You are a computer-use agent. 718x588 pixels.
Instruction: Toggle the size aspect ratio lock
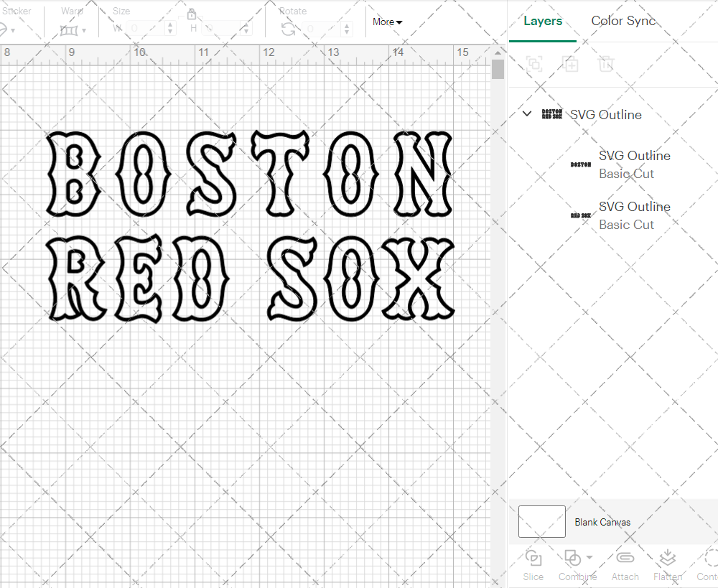coord(192,14)
